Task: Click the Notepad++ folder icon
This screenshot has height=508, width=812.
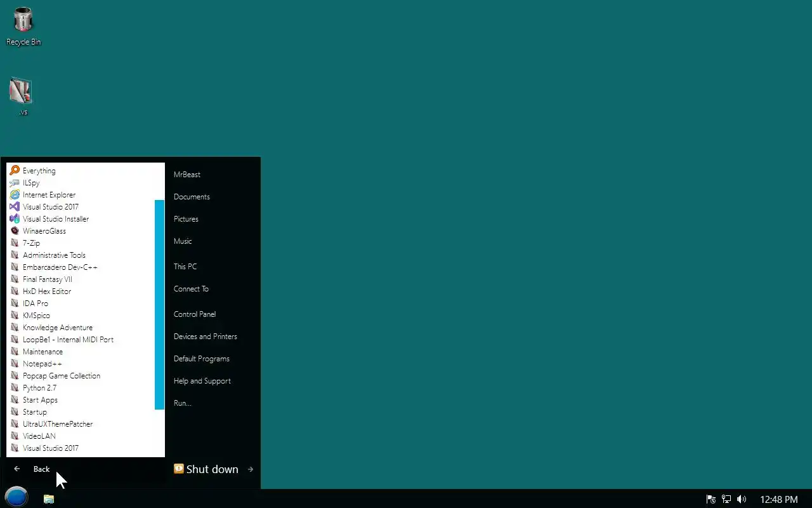Action: [15, 363]
